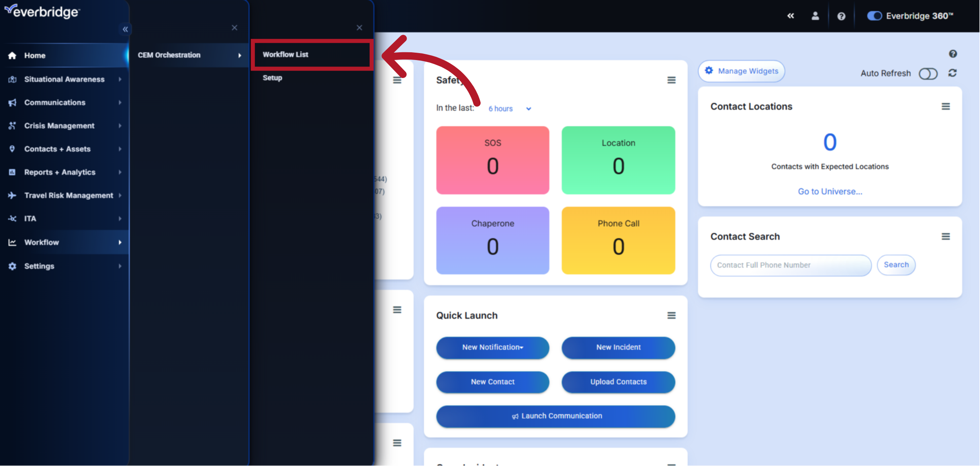
Task: Click the refresh icon next to Auto Refresh
Action: coord(952,73)
